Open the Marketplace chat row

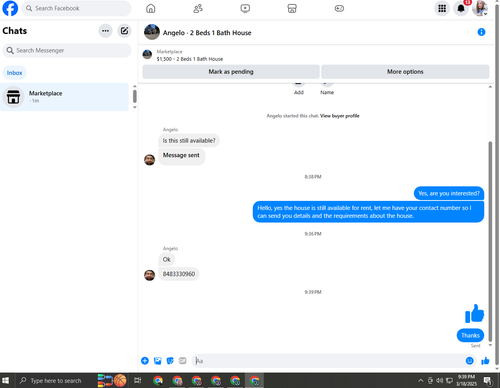pos(64,97)
